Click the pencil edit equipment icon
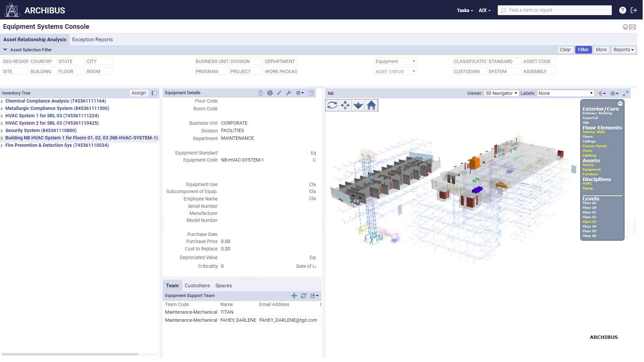 point(279,93)
